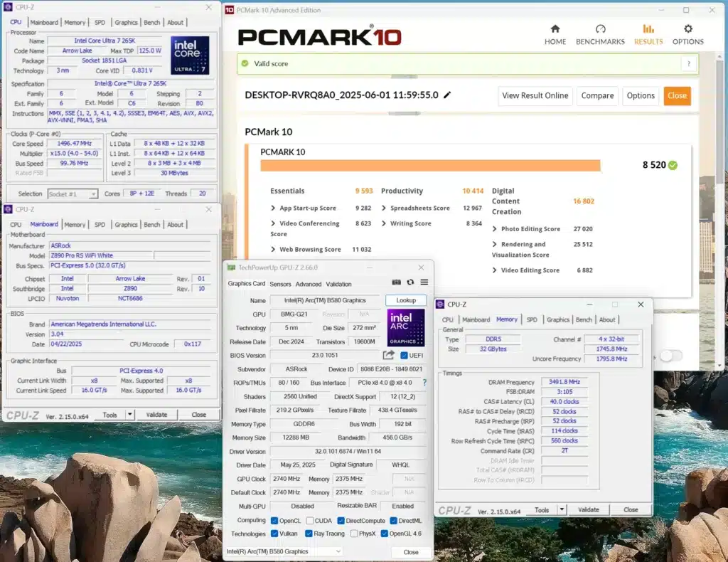
Task: Click the Options button beside Compare
Action: coord(641,95)
